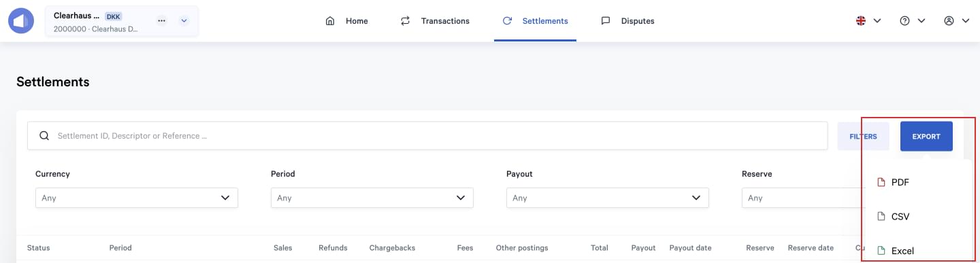The width and height of the screenshot is (980, 263).
Task: Click the search magnifier icon
Action: (x=44, y=136)
